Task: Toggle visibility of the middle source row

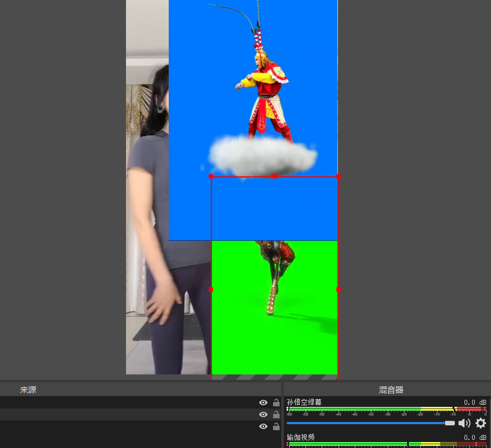Action: pyautogui.click(x=263, y=414)
